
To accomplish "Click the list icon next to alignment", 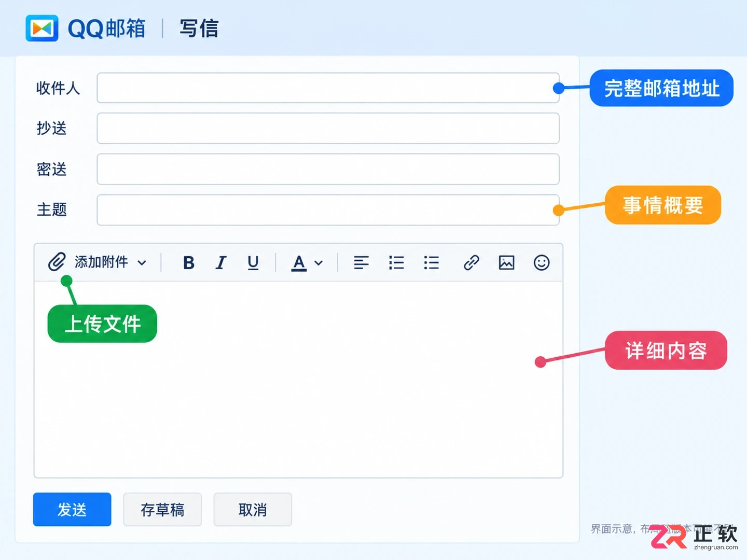I will pos(396,263).
